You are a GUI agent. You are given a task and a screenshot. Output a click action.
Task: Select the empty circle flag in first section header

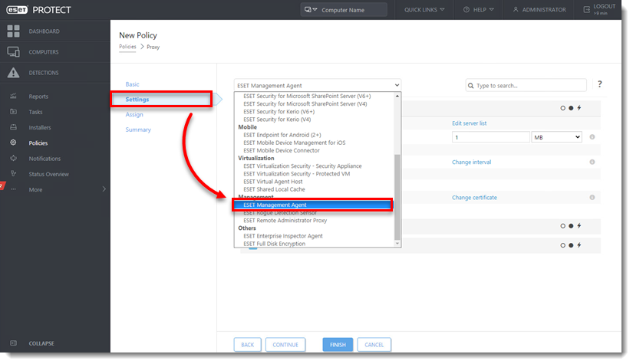562,108
